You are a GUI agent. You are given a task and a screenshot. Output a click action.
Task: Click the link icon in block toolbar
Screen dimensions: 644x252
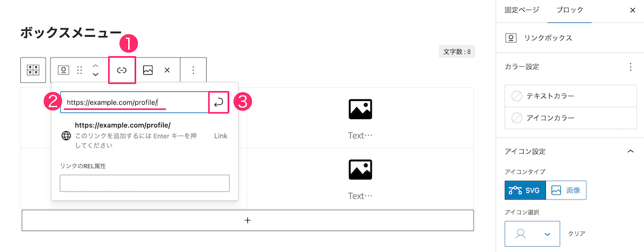tap(122, 70)
